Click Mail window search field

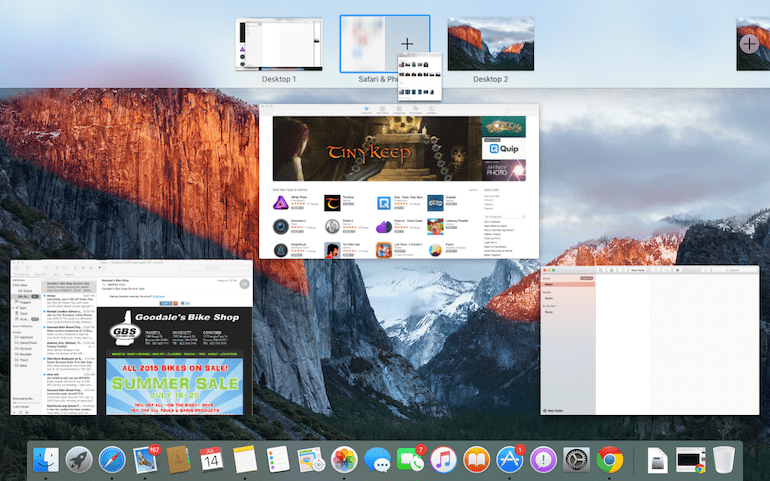coord(214,268)
